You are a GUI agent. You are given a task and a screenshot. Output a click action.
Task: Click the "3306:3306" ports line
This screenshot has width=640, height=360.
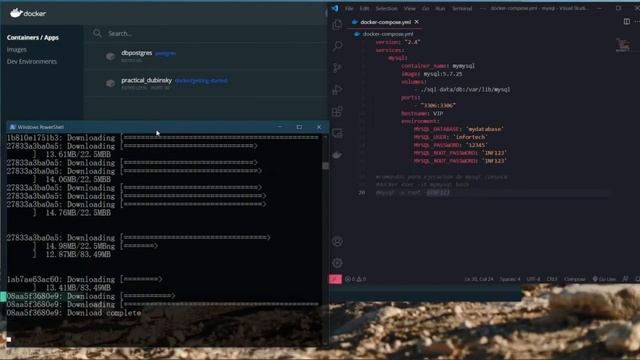pyautogui.click(x=435, y=105)
